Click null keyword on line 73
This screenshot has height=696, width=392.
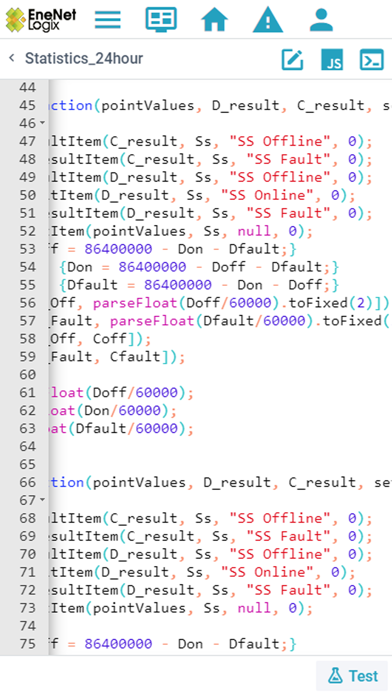click(254, 608)
